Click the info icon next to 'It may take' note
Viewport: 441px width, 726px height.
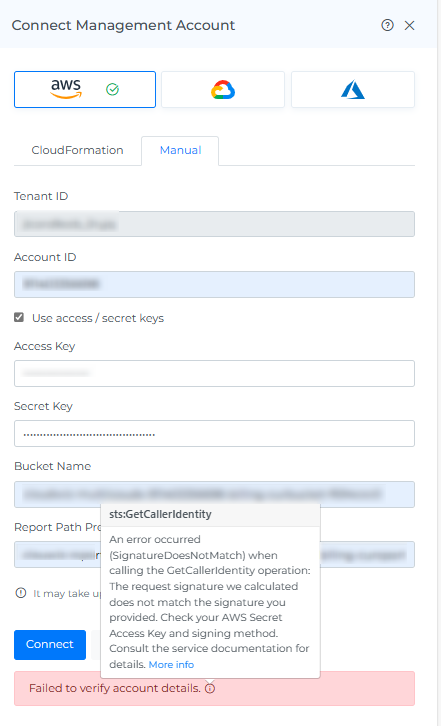[x=21, y=593]
